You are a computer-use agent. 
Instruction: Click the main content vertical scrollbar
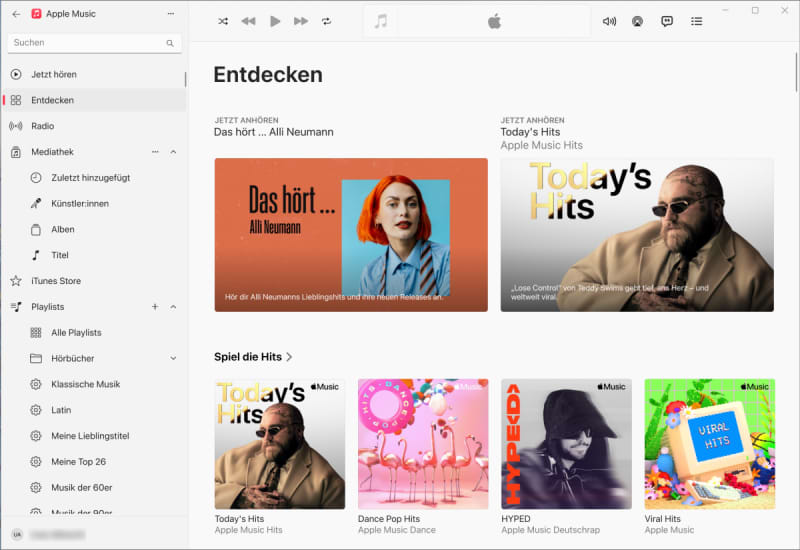click(x=796, y=71)
